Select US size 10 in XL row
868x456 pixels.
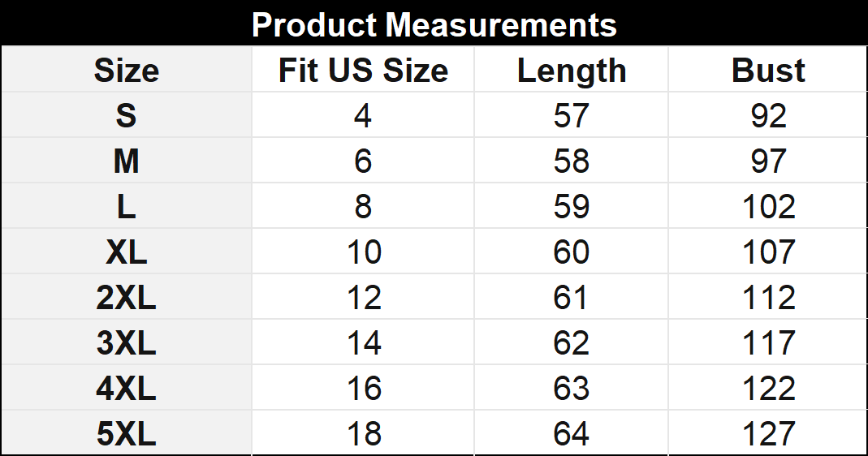(363, 252)
